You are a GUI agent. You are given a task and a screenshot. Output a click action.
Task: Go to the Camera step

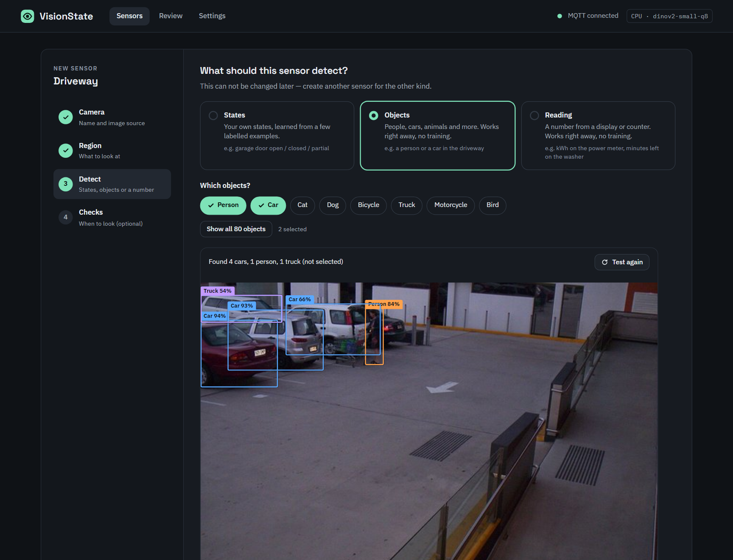point(112,117)
